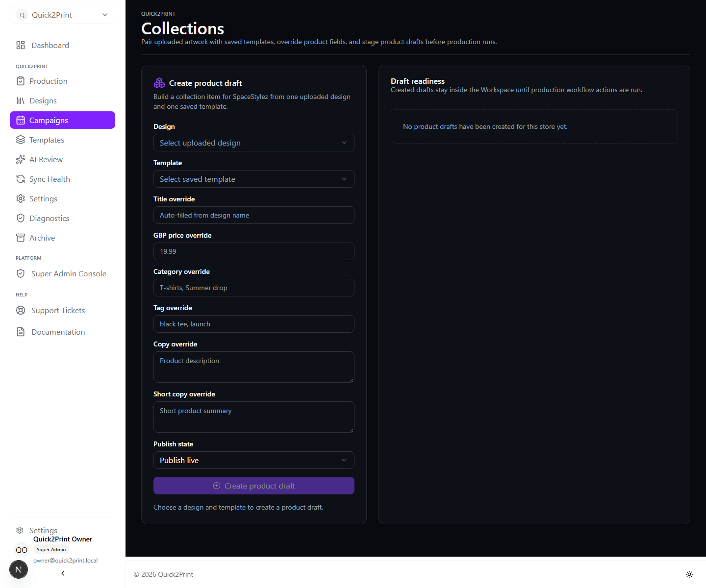Click the Q workspace logo icon
The width and height of the screenshot is (706, 588).
click(x=22, y=15)
